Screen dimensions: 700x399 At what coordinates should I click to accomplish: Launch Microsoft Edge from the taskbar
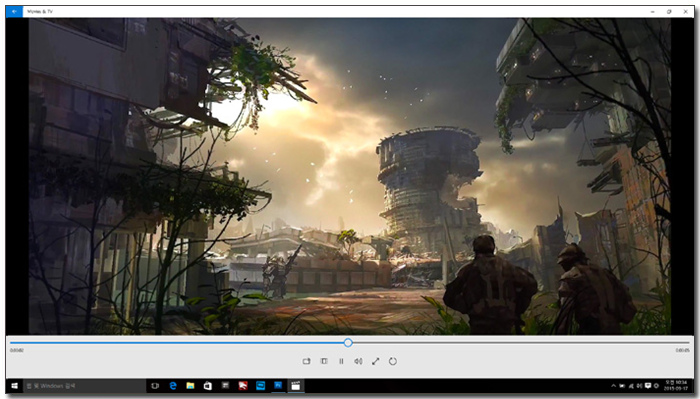(173, 386)
